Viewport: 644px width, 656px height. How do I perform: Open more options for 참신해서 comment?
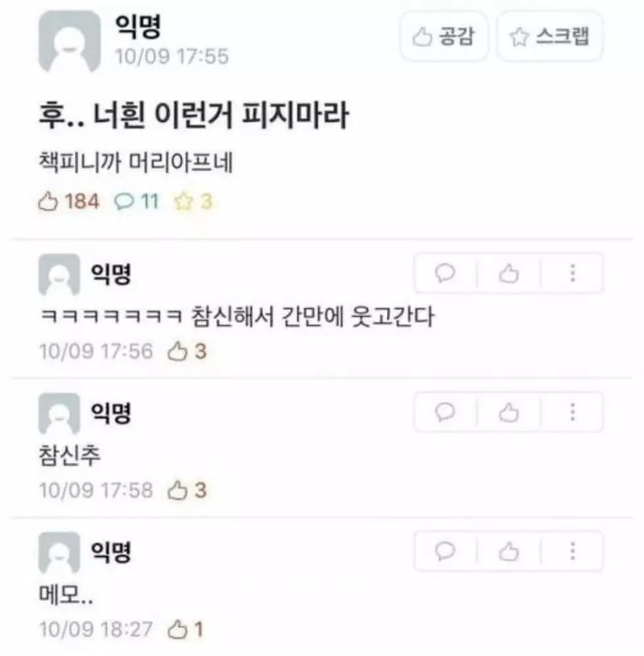point(572,273)
